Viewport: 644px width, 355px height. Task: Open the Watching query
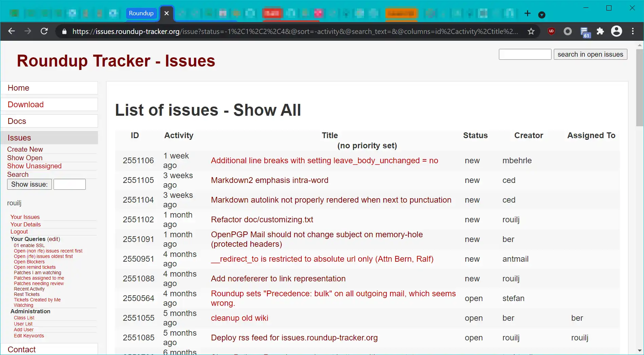pos(23,305)
